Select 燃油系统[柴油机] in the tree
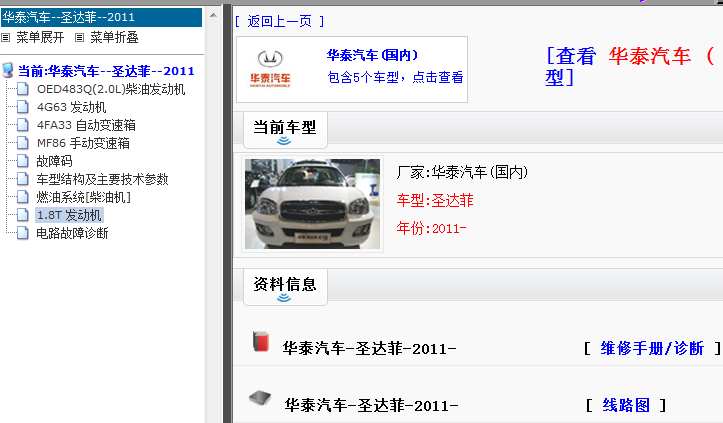The image size is (723, 423). tap(83, 197)
